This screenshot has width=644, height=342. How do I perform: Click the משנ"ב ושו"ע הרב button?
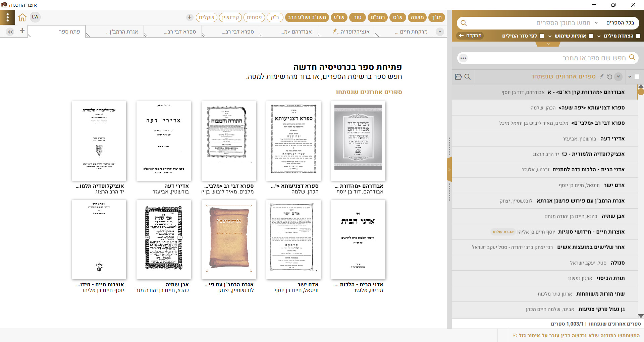(307, 17)
